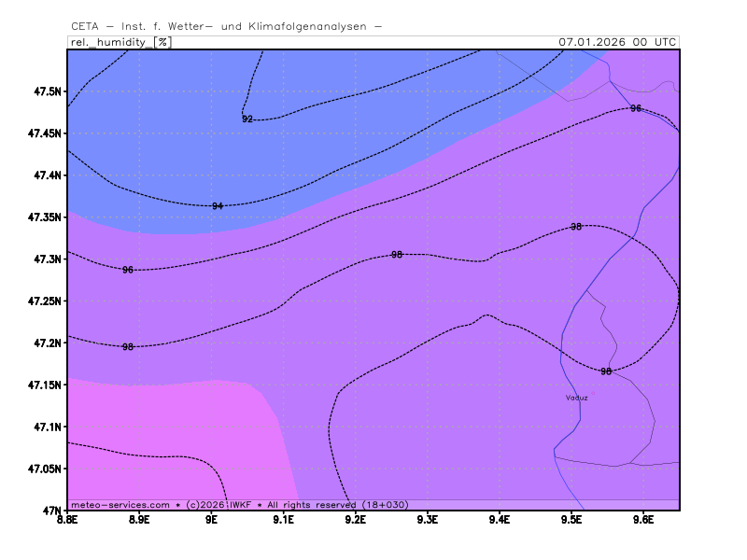Click the 47.4N latitude axis label
Image resolution: width=747 pixels, height=560 pixels.
[47, 175]
